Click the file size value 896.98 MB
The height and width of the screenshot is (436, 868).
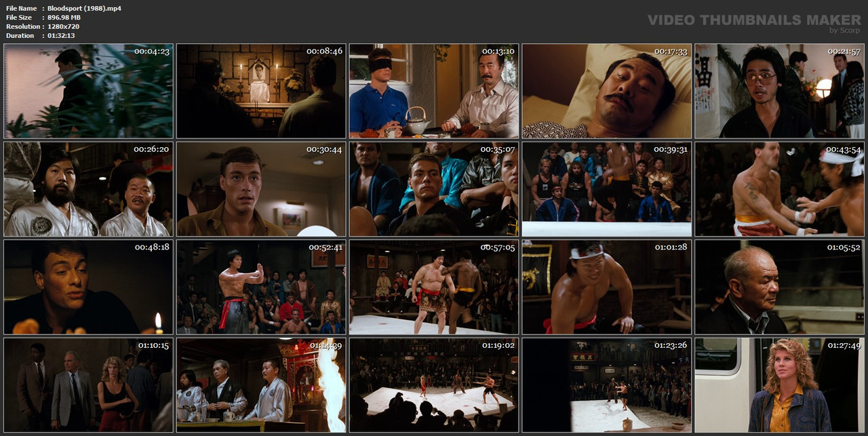click(66, 17)
